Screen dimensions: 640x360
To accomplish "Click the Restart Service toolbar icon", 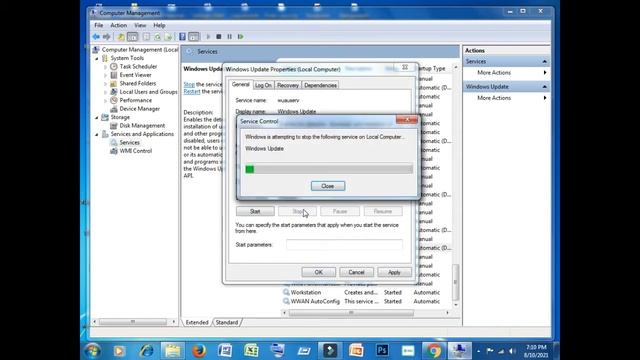I will [x=240, y=37].
